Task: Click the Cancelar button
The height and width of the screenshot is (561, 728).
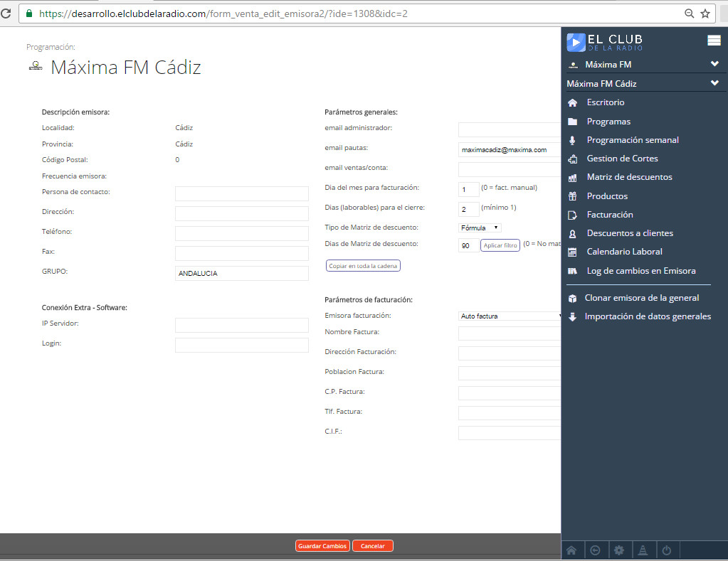Action: tap(373, 546)
